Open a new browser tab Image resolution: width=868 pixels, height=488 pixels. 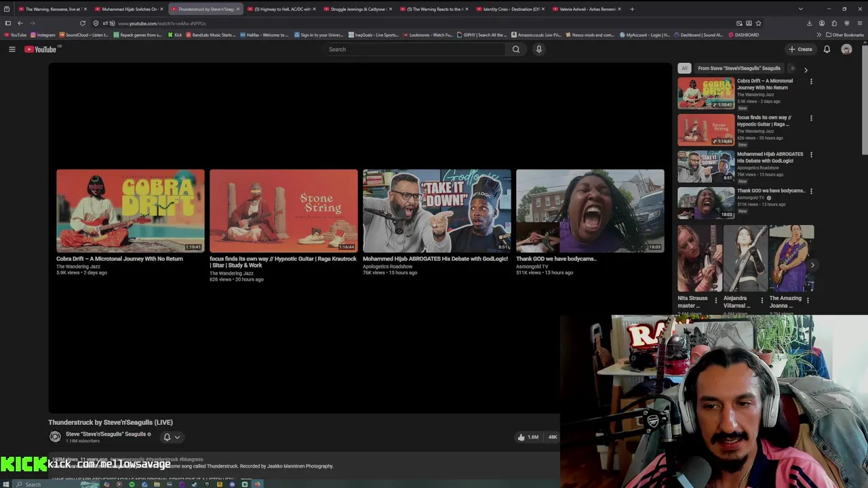632,9
